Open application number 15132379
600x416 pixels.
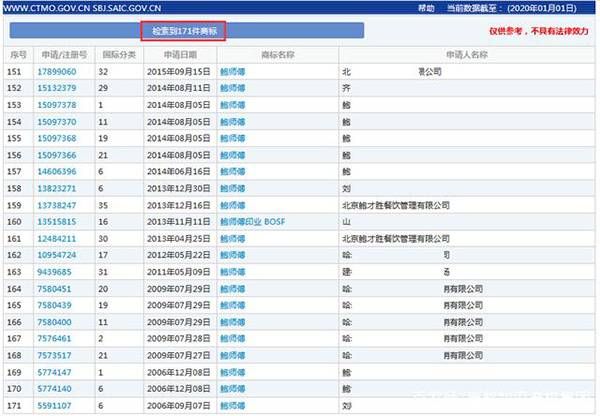[x=57, y=88]
